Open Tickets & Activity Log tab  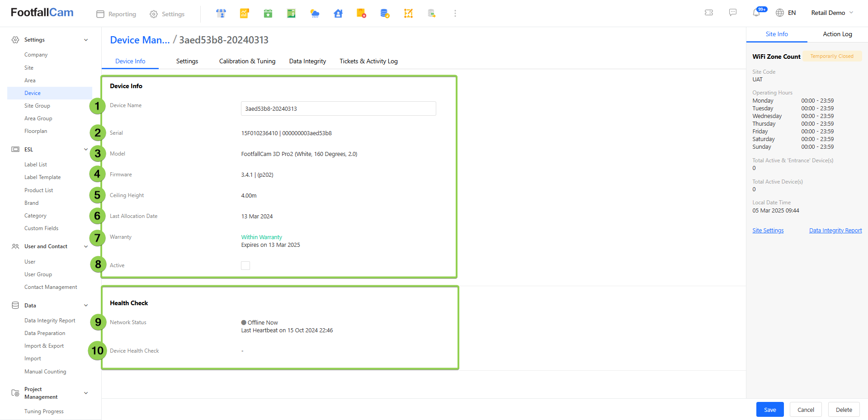[368, 61]
